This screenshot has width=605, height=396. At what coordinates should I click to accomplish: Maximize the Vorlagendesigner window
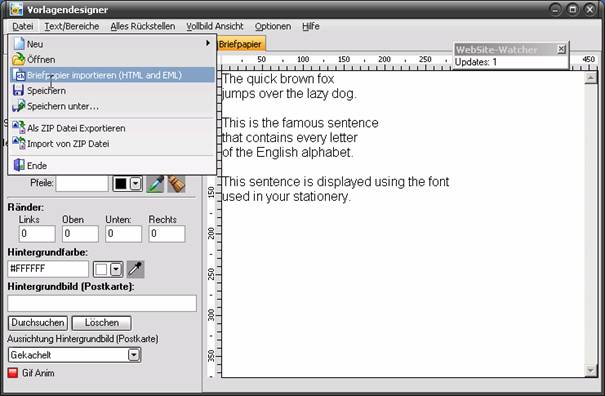pos(573,9)
